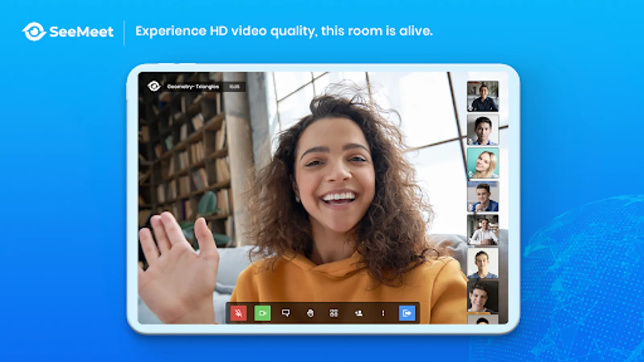Screen dimensions: 644x362
Task: Select the "Geometry-Triangles" room title
Action: (x=193, y=86)
